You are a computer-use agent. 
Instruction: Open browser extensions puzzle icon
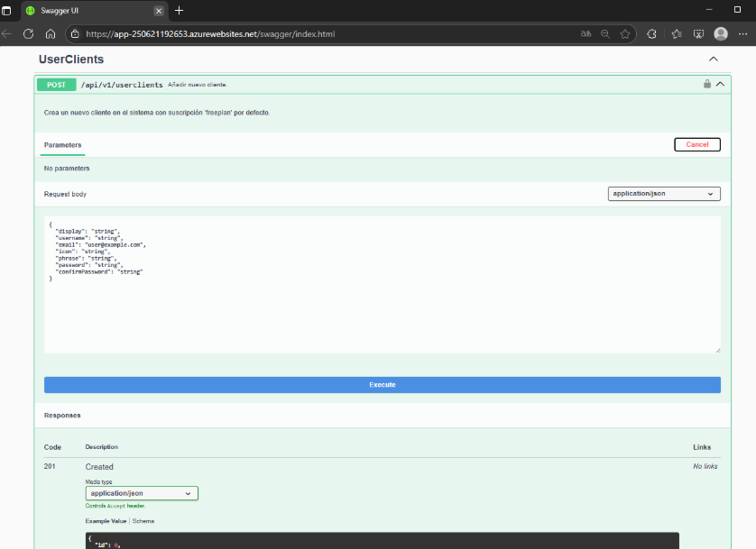651,33
